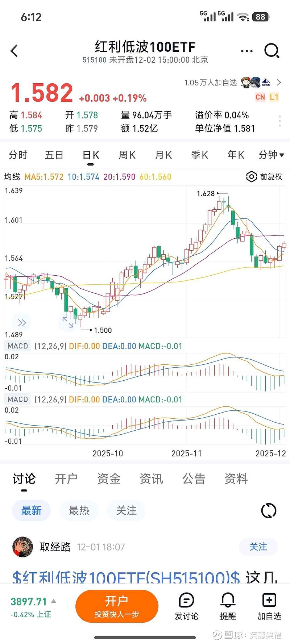Change the second MACD indicator label

[18, 400]
